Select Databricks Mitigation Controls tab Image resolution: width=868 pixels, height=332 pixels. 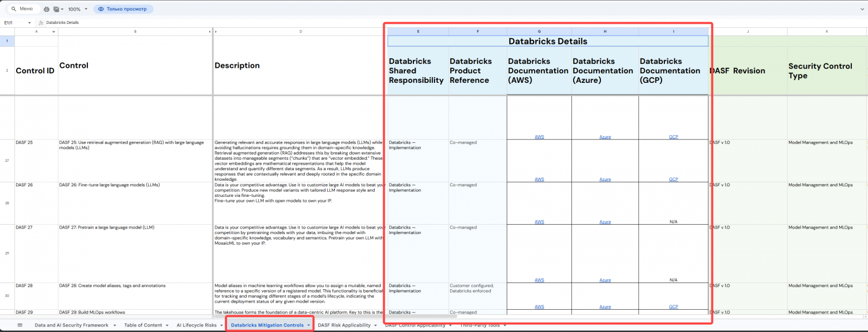pos(267,325)
